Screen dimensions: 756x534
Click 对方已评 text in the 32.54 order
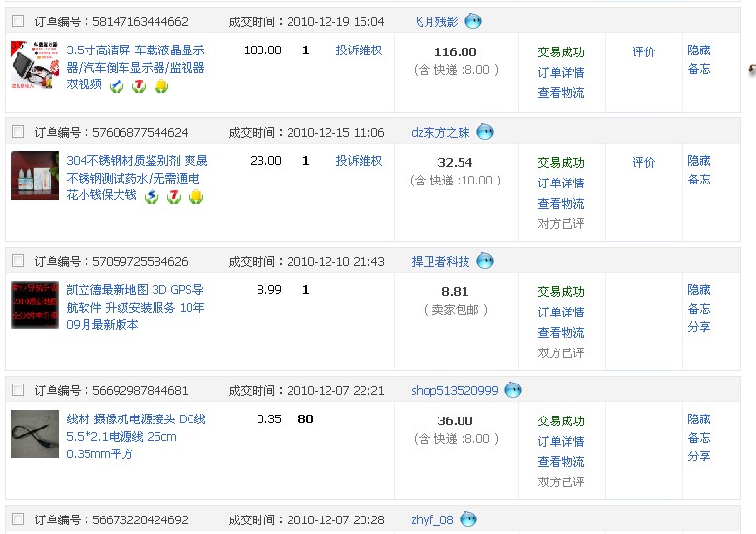coord(561,224)
